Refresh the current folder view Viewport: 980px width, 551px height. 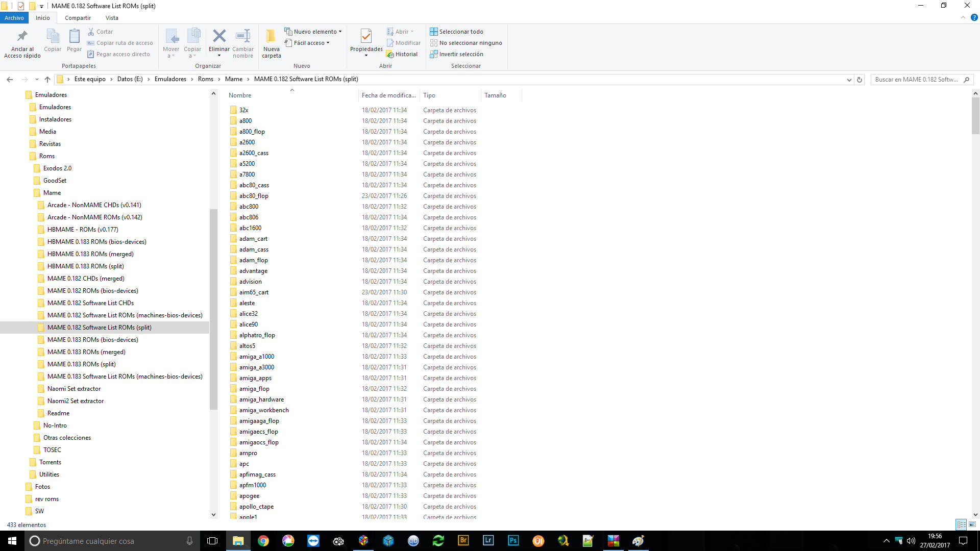pos(860,80)
